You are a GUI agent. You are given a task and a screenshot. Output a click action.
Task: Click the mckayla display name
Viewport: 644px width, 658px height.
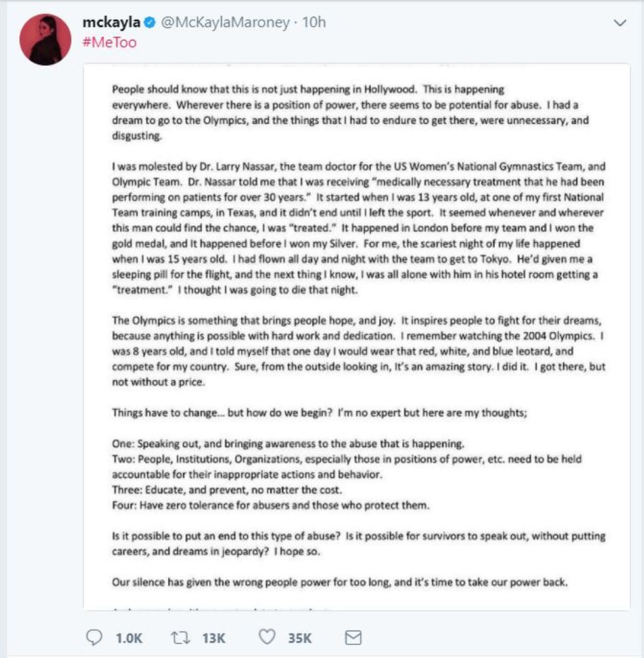(111, 23)
